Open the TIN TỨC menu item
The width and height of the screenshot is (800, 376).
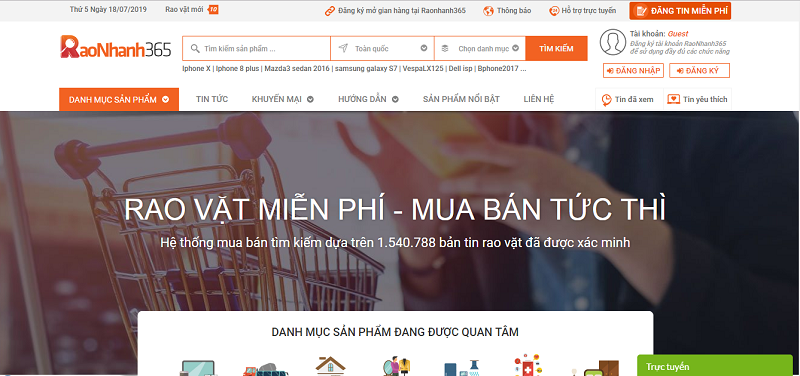click(x=212, y=99)
